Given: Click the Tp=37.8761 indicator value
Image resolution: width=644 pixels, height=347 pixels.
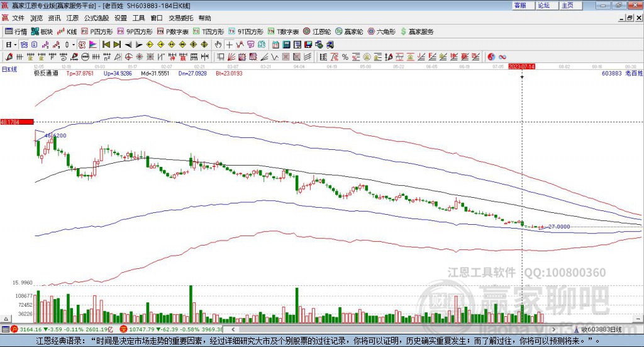Looking at the screenshot, I should tap(80, 73).
